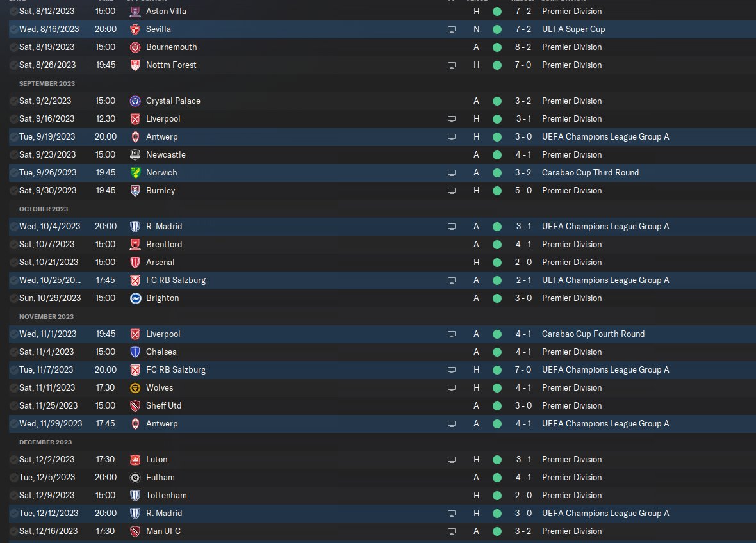Collapse the SEPTEMBER 2023 month section header
Viewport: 756px width, 543px height.
coord(47,84)
